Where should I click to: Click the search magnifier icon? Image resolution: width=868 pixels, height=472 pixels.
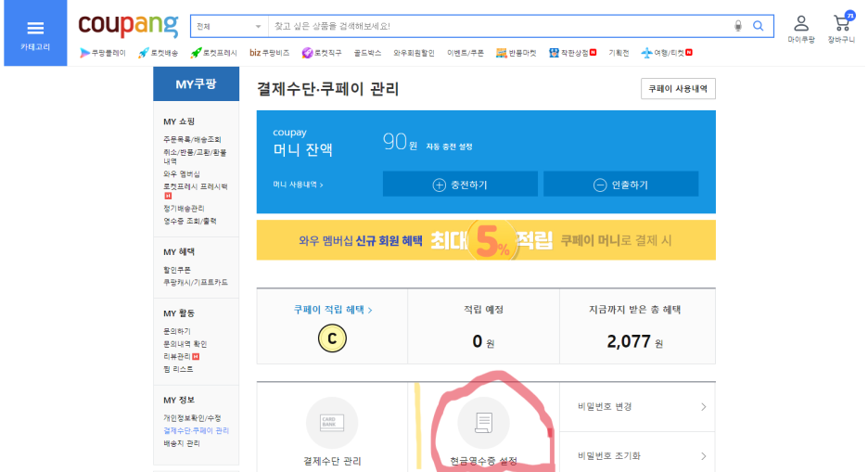coord(759,26)
